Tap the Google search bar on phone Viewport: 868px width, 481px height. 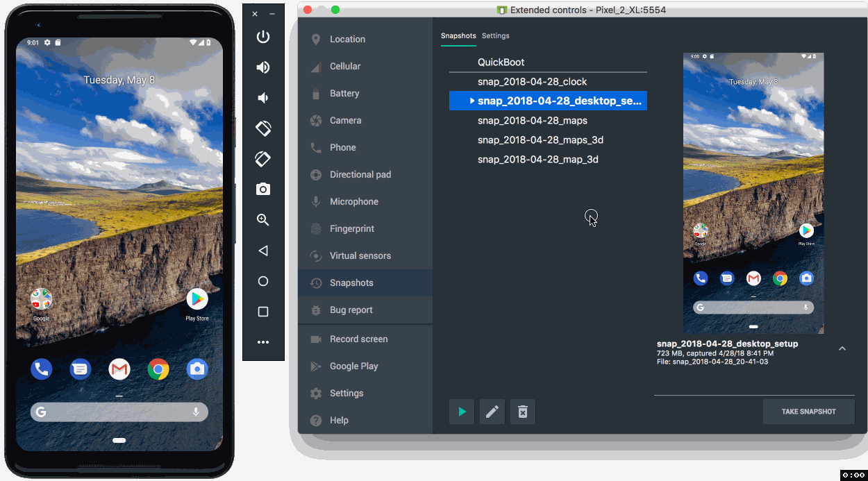pyautogui.click(x=119, y=412)
